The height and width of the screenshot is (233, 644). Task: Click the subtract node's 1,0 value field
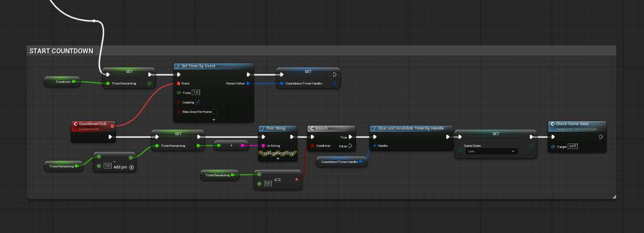click(107, 166)
